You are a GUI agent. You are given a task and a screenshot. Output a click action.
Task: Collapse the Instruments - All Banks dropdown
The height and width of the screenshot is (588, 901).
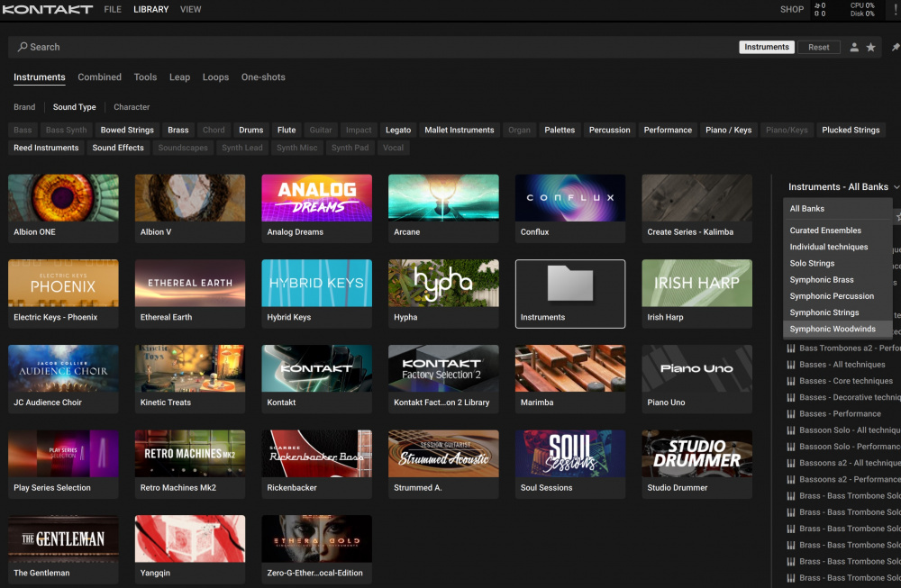click(x=843, y=186)
